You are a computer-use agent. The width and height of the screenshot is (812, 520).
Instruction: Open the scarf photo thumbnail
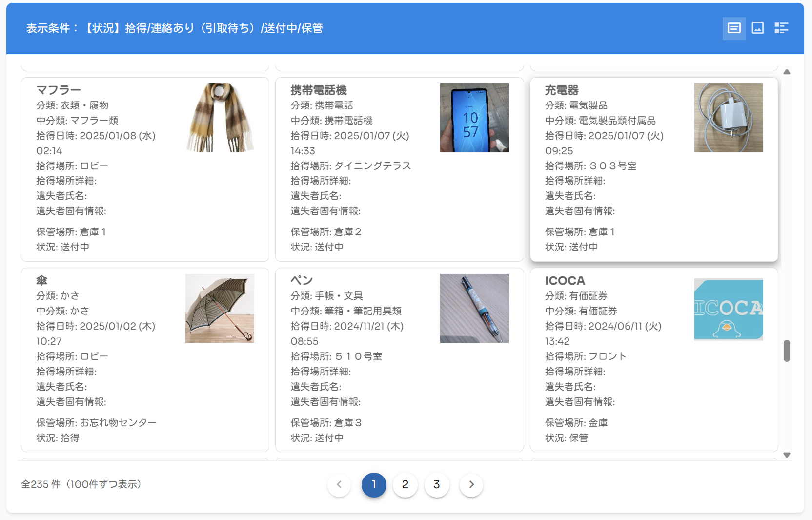click(220, 118)
